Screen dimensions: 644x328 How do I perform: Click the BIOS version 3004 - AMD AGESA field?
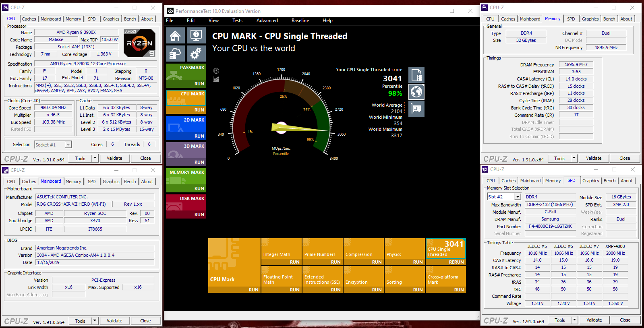coord(95,255)
